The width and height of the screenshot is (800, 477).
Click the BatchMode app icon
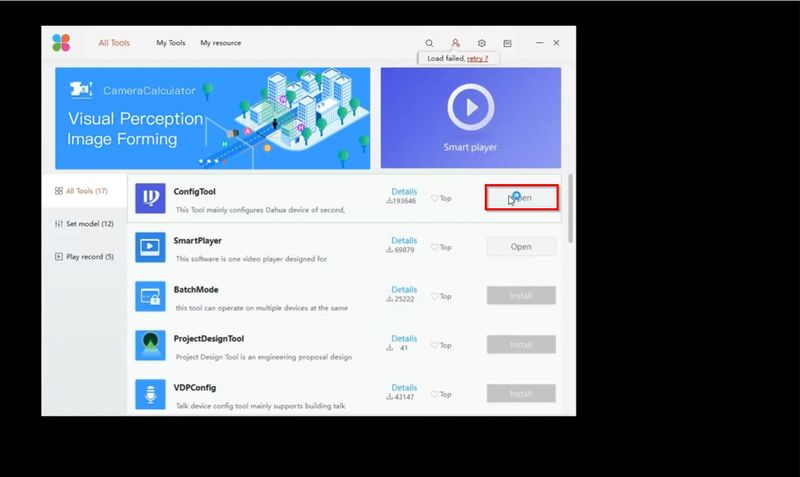(151, 296)
